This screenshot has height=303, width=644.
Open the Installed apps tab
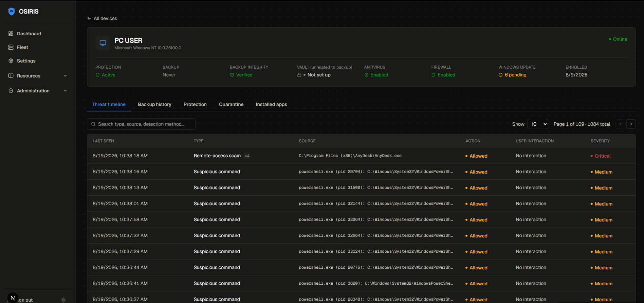point(271,104)
